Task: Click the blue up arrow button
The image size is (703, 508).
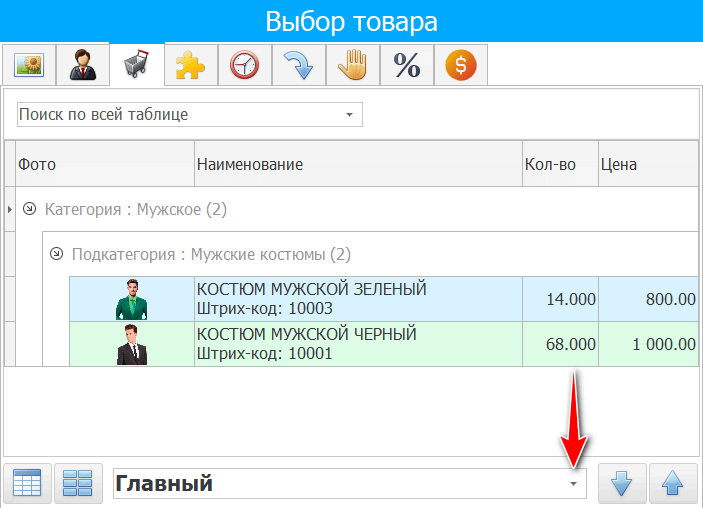Action: click(x=672, y=484)
